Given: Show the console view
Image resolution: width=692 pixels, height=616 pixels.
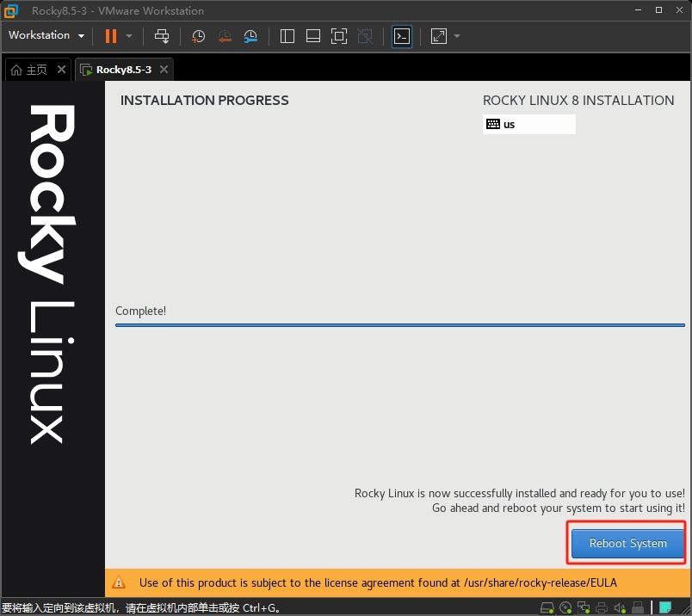Looking at the screenshot, I should [x=402, y=36].
